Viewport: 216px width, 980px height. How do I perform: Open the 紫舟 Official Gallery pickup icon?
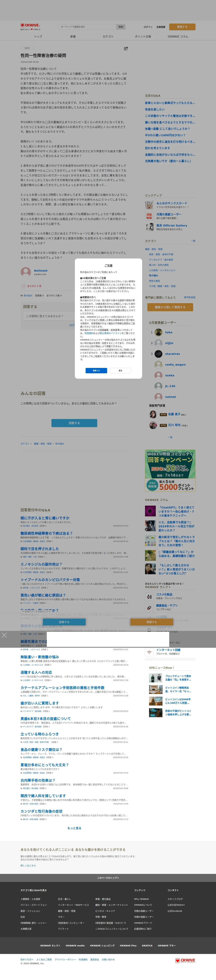pyautogui.click(x=149, y=227)
